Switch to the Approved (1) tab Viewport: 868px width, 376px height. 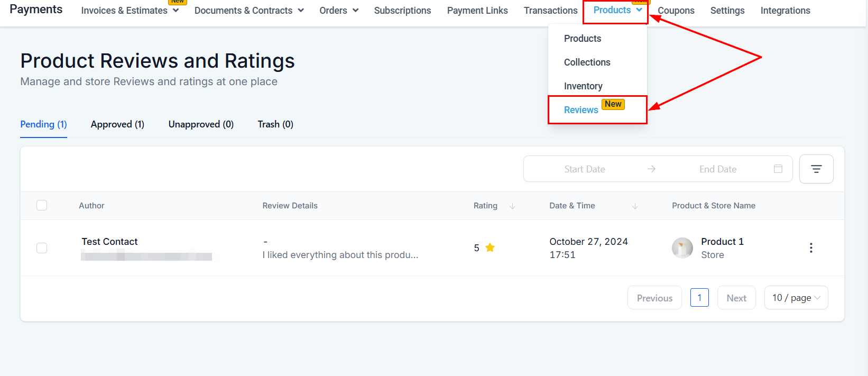tap(117, 124)
